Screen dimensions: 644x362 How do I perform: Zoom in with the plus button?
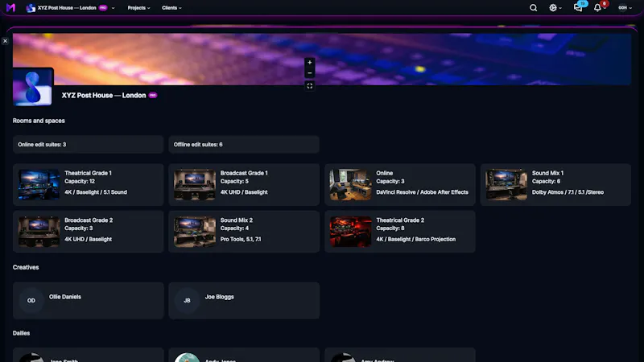(310, 63)
